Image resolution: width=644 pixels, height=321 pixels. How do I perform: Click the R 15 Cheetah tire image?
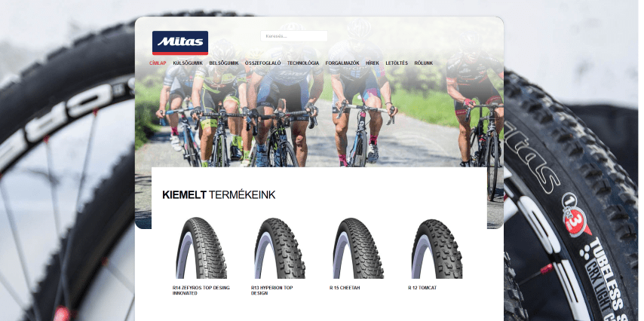[358, 249]
